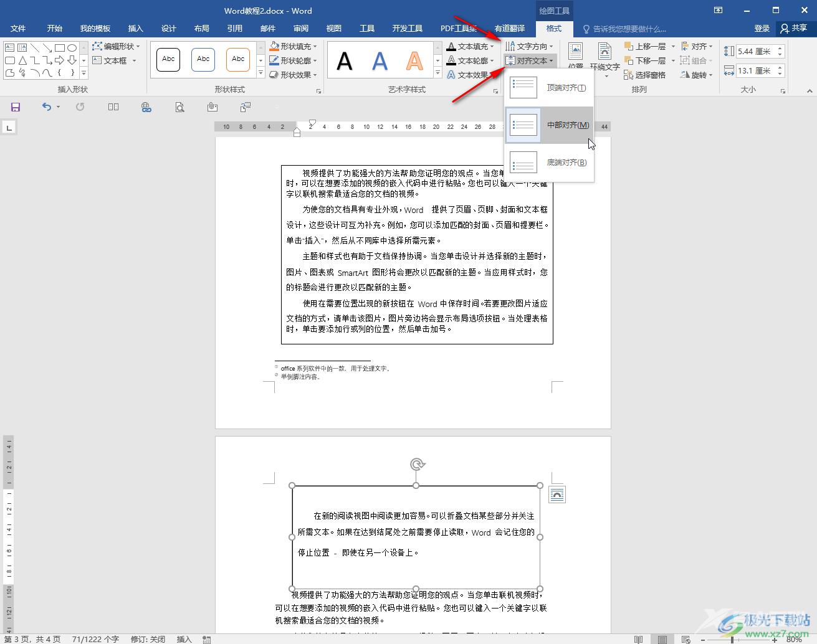Select the triangle shape in shapes gallery
817x644 pixels.
click(x=22, y=60)
